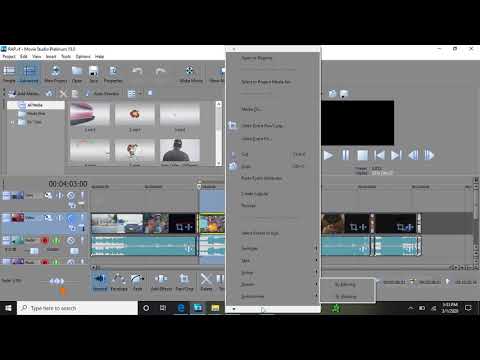
Task: Arm the first audio track for recording
Action: [45, 240]
